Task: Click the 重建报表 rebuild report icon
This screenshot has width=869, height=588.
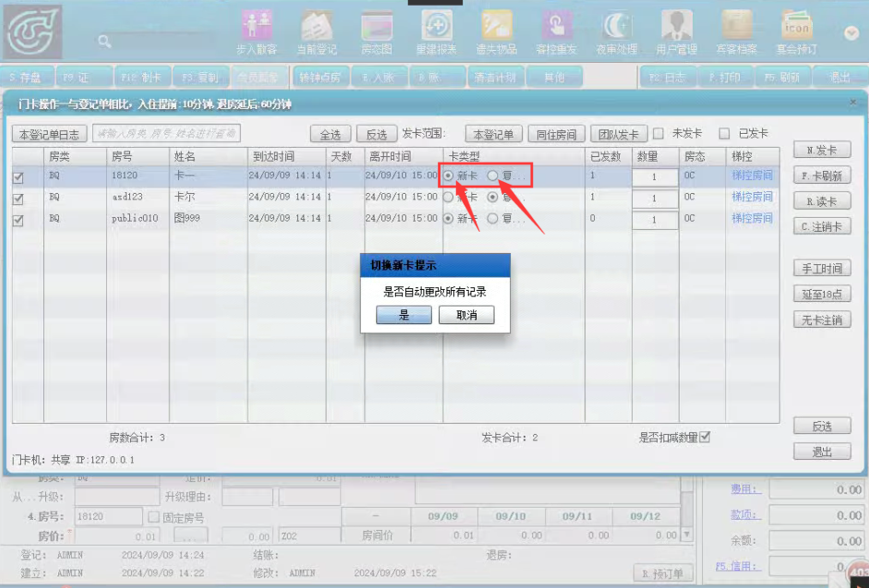Action: click(x=437, y=32)
